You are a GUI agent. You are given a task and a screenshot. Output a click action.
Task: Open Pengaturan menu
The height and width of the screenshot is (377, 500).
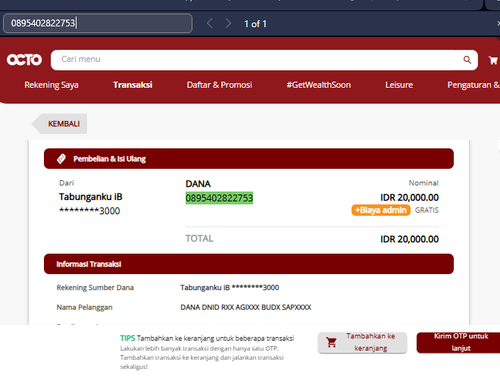pos(473,85)
